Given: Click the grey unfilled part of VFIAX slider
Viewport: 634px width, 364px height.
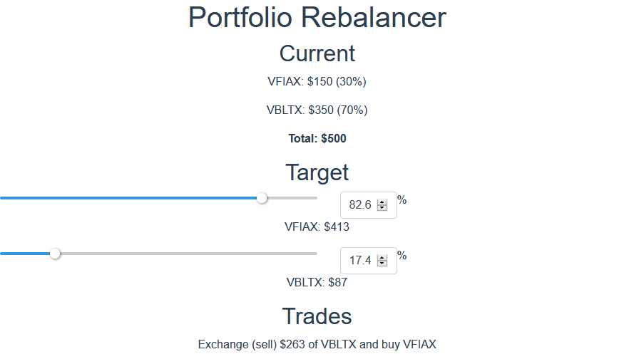Looking at the screenshot, I should [292, 198].
